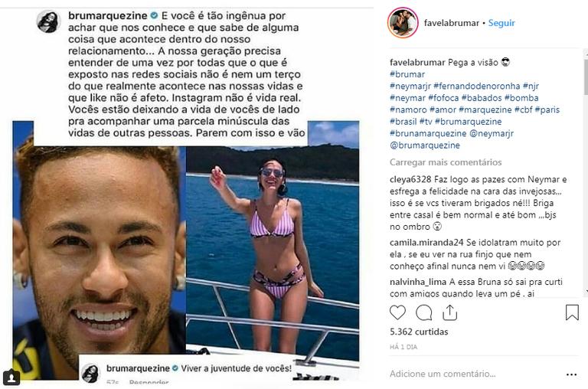Share the post using the share icon
The height and width of the screenshot is (389, 588).
[x=449, y=312]
